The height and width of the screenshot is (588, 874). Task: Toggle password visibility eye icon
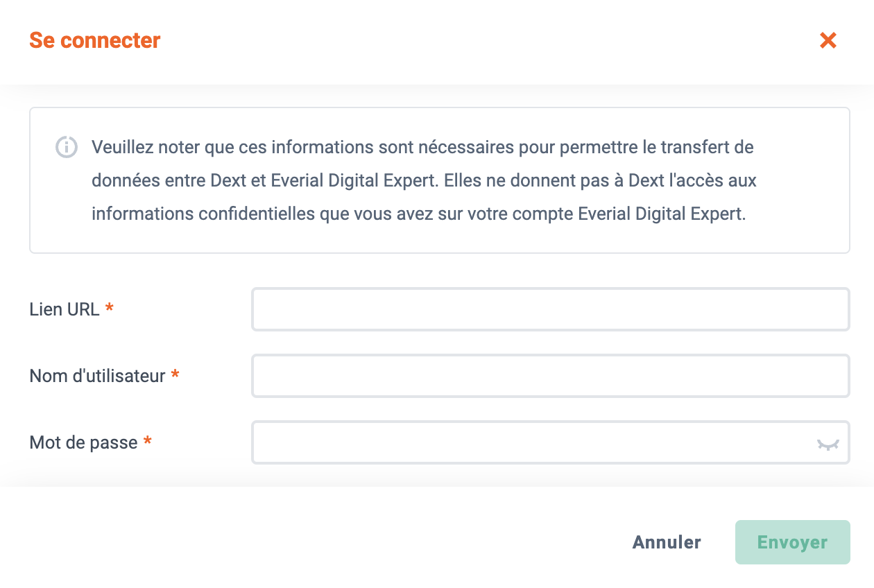[828, 444]
